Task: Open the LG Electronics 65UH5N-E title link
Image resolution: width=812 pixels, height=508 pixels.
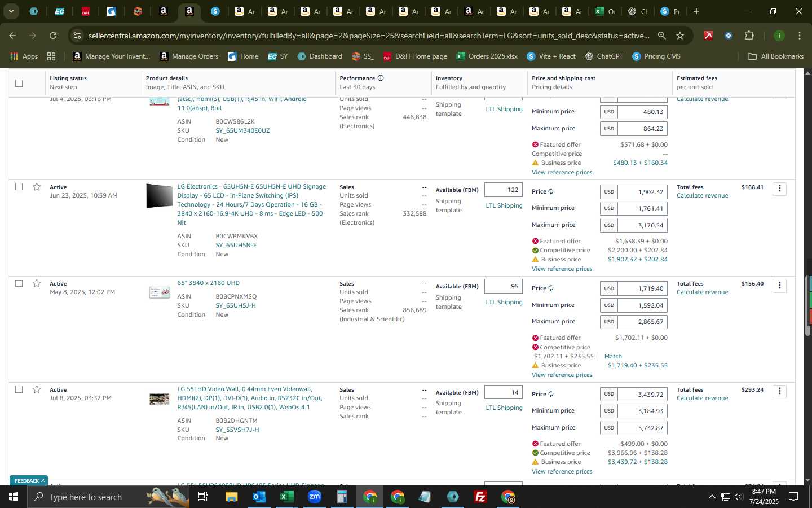Action: tap(251, 204)
